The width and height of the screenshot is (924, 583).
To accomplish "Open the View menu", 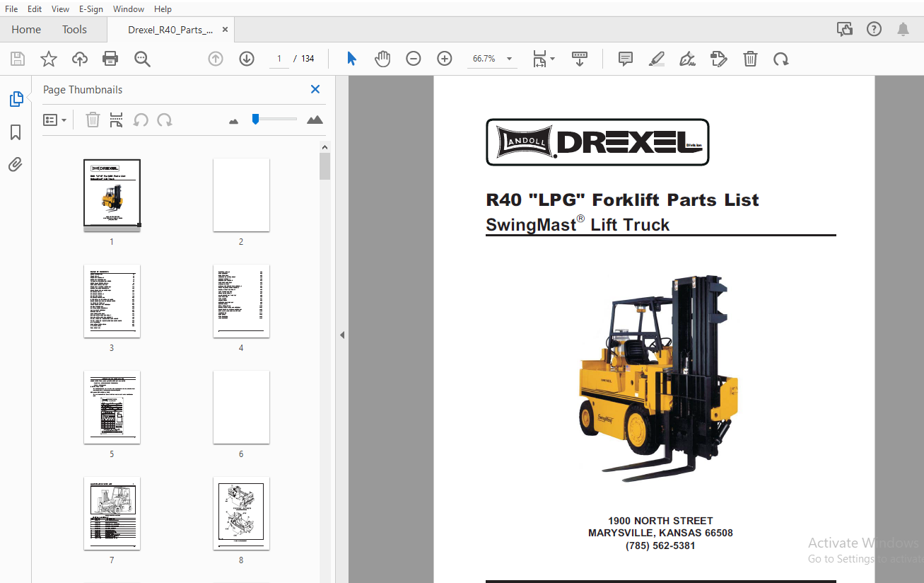I will [61, 9].
